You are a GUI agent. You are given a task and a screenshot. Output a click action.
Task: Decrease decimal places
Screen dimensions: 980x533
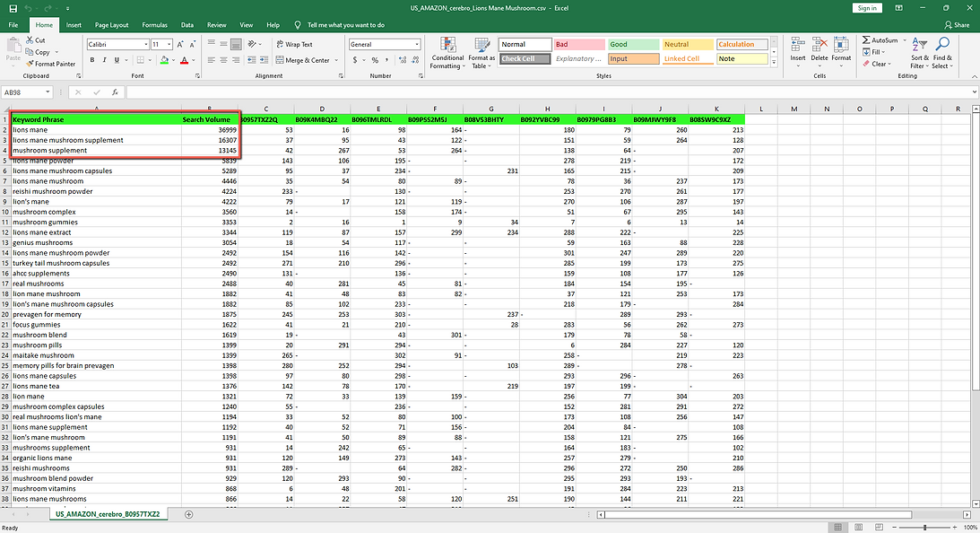pyautogui.click(x=415, y=60)
